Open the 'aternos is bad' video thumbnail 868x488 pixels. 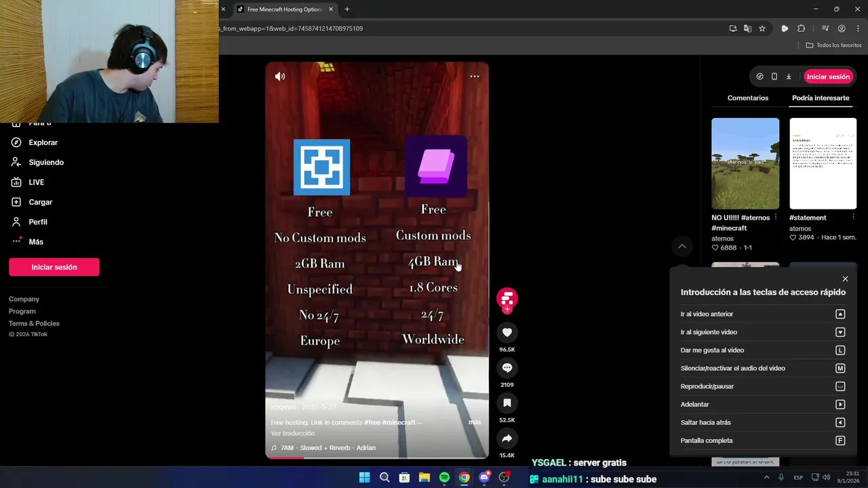click(745, 163)
